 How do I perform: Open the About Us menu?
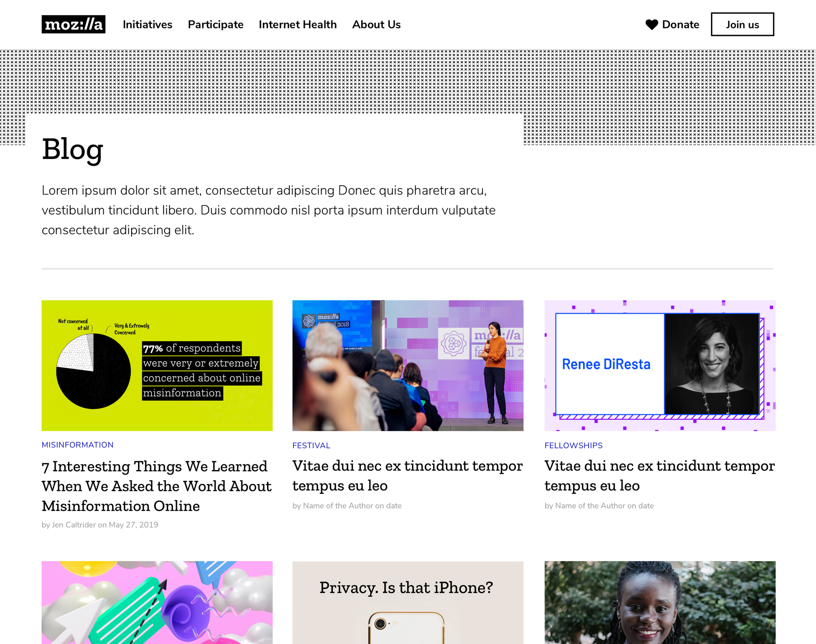pyautogui.click(x=376, y=25)
